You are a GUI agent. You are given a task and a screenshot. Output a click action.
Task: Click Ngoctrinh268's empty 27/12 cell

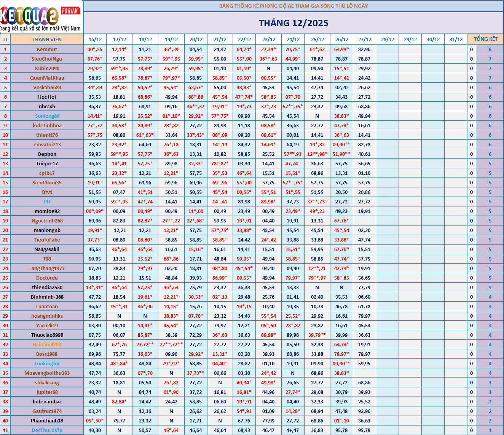pyautogui.click(x=365, y=221)
